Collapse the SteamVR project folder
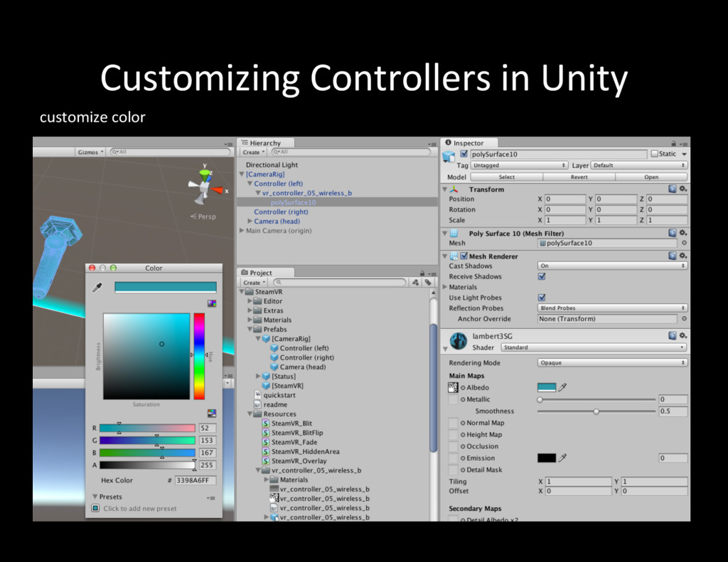728x562 pixels. pos(242,291)
